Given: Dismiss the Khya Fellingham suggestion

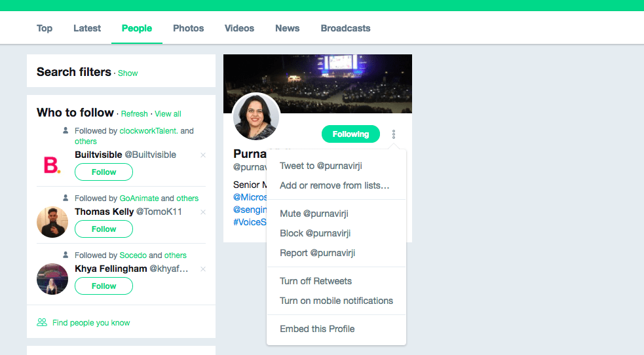Looking at the screenshot, I should click(203, 269).
